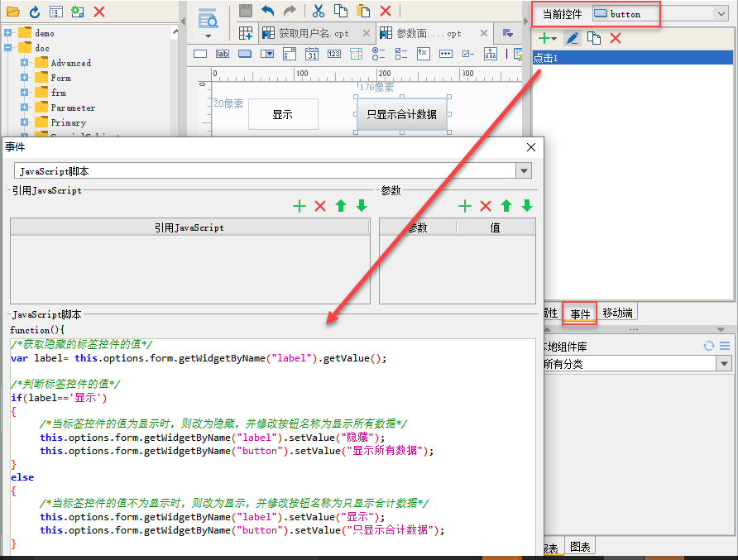
Task: Click the scissors cut icon
Action: [x=319, y=11]
